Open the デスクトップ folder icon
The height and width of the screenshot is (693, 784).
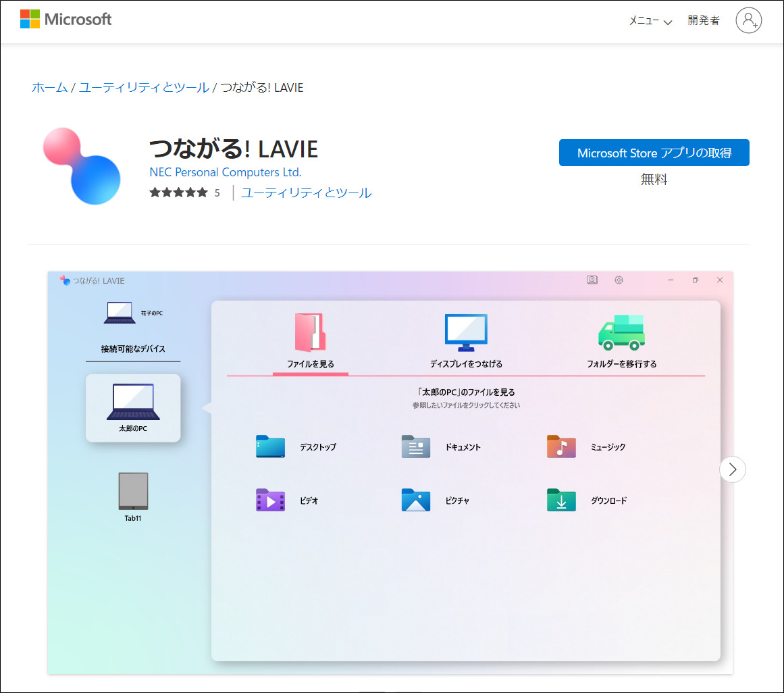point(270,447)
